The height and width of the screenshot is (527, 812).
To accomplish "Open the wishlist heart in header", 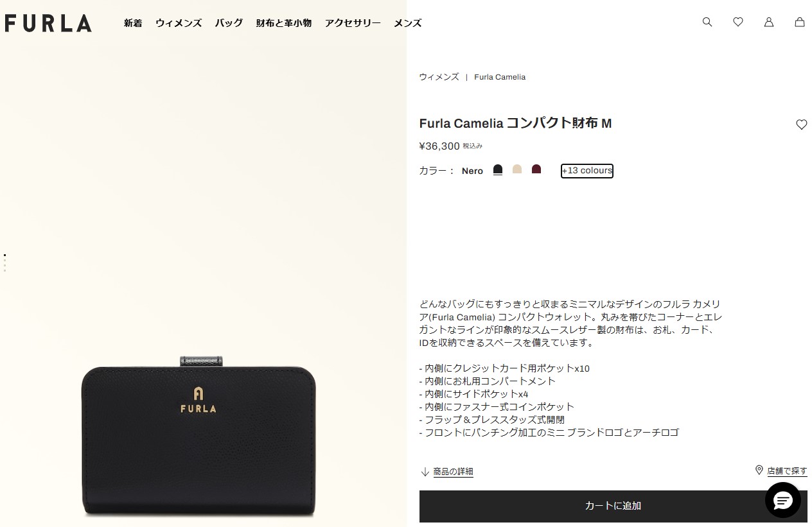I will coord(738,22).
